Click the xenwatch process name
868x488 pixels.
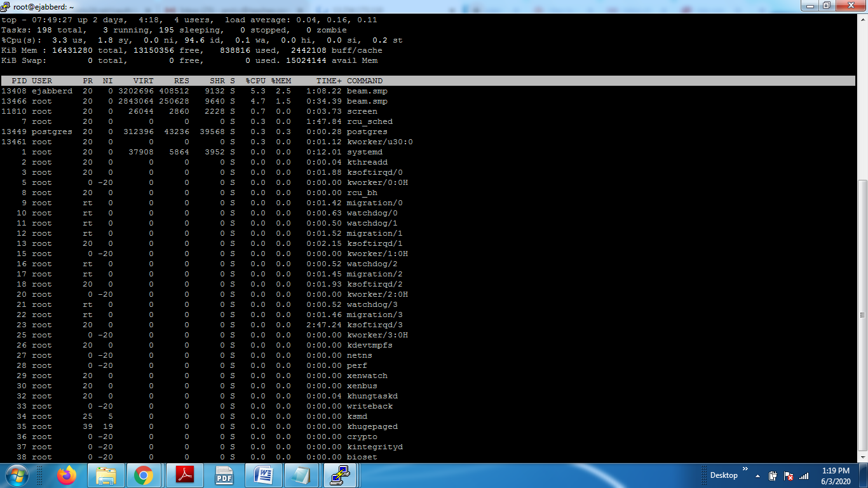coord(367,376)
